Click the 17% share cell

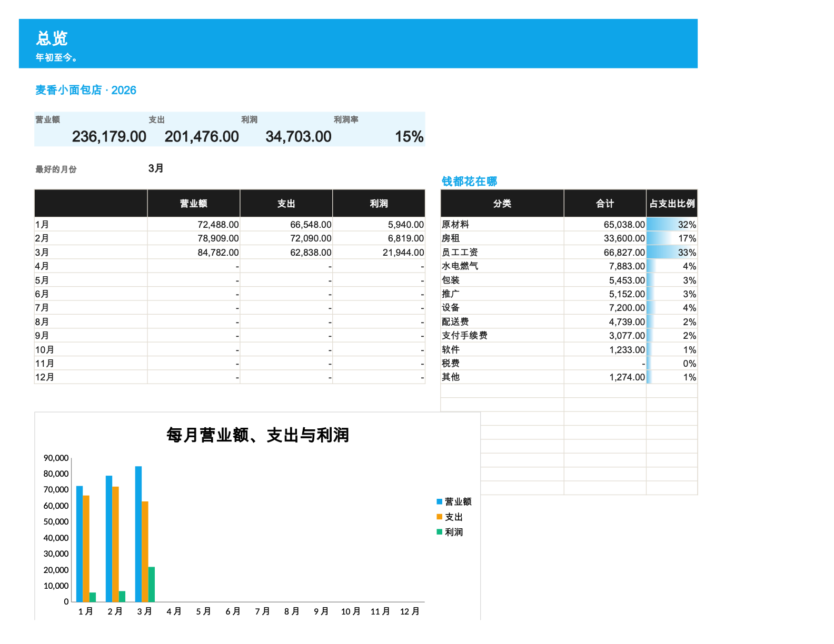(x=672, y=238)
